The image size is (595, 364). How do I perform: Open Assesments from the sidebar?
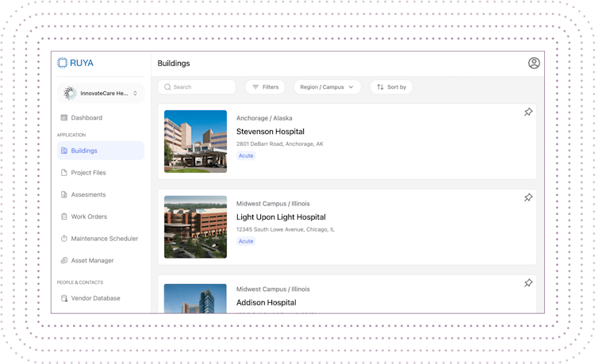101,194
